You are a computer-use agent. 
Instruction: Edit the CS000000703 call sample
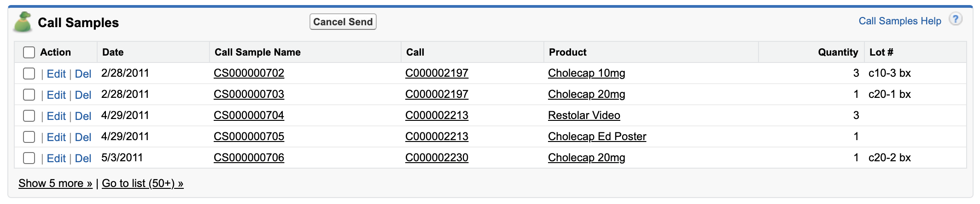(x=56, y=95)
